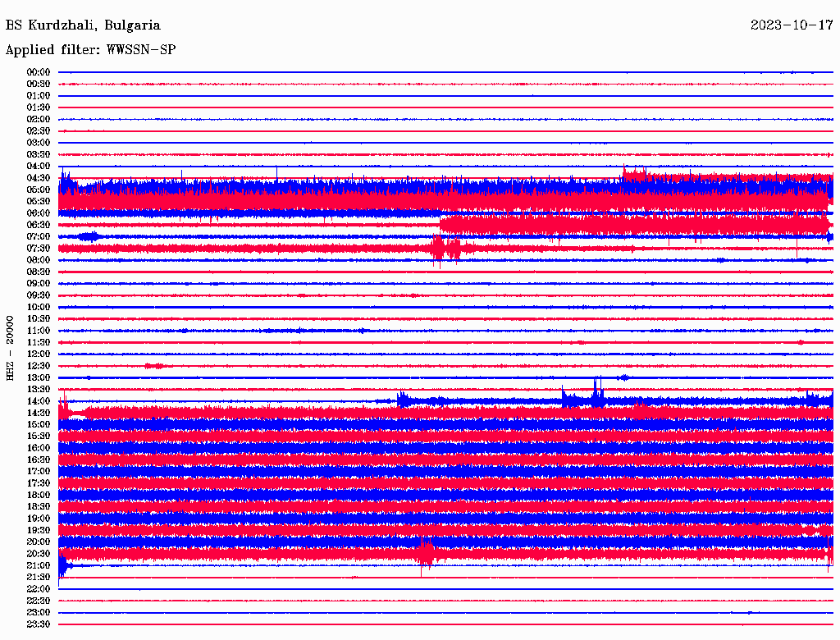Select the 17:00 time label

[38, 472]
